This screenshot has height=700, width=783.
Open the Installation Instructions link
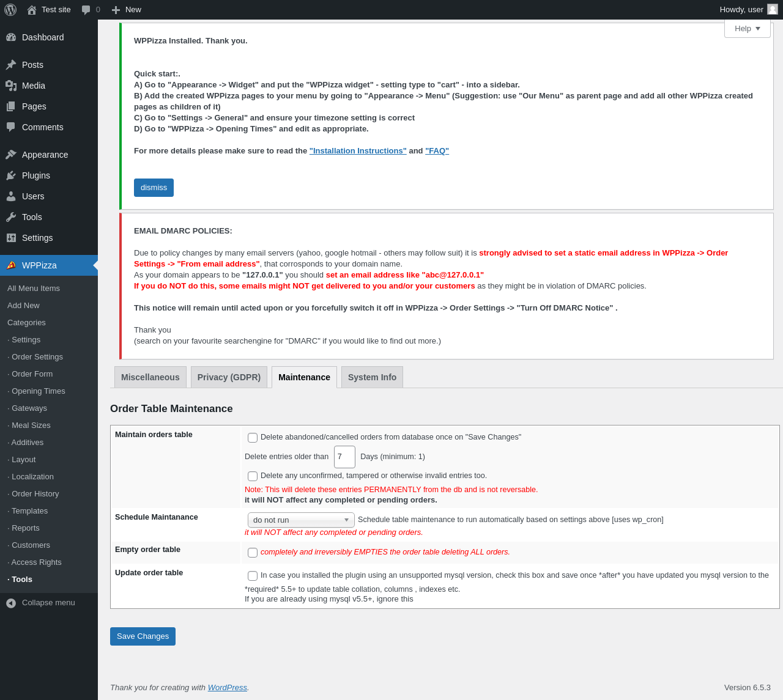point(358,151)
